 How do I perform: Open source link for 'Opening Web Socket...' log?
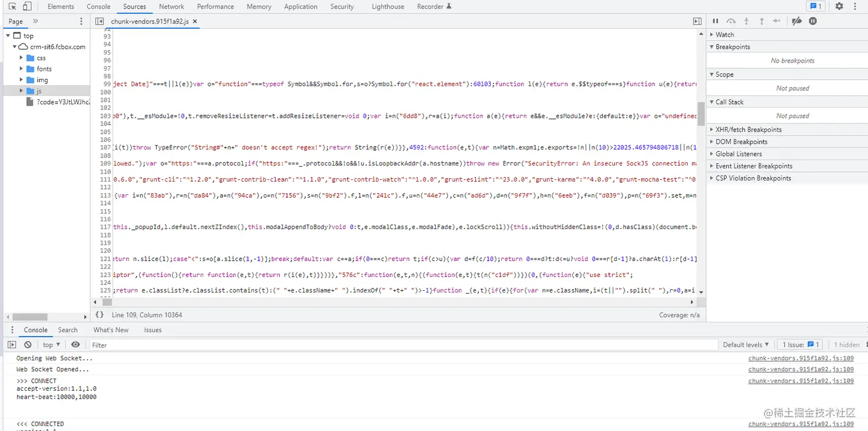pos(801,358)
